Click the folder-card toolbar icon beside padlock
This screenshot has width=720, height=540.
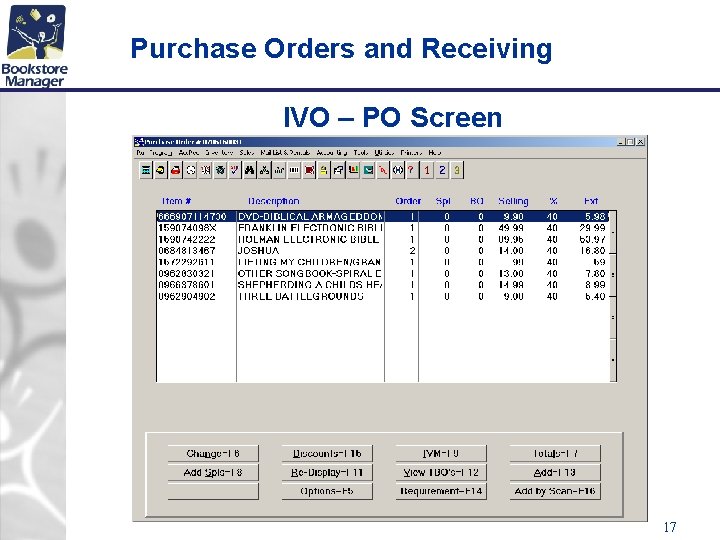point(338,170)
